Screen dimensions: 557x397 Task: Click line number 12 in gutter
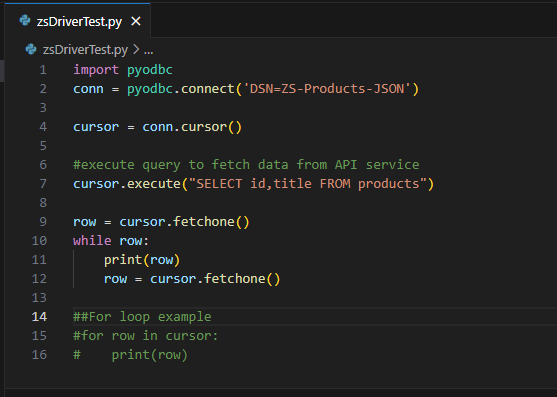[x=39, y=279]
